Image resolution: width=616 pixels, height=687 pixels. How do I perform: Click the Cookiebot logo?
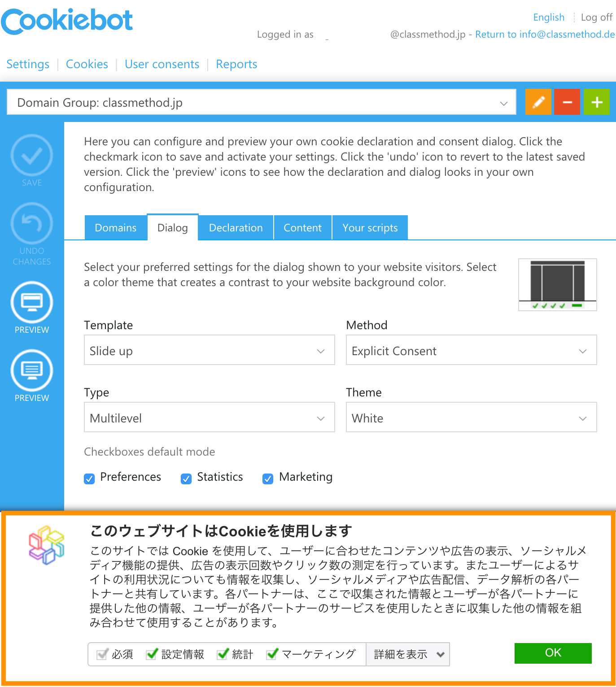pos(67,21)
